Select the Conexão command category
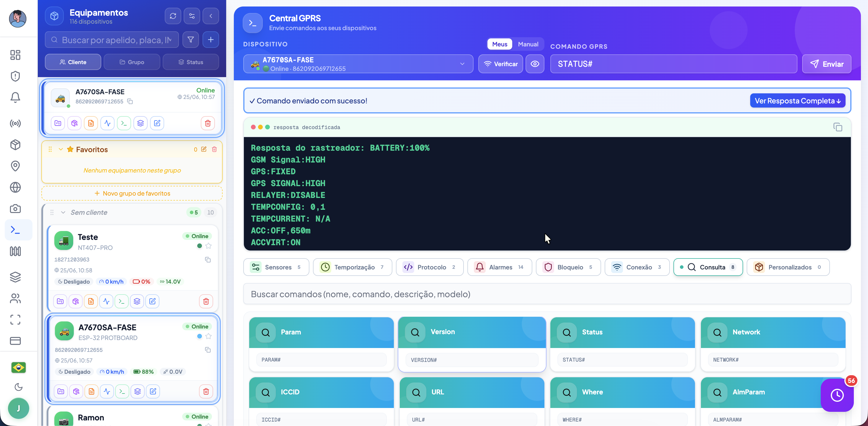 coord(637,267)
